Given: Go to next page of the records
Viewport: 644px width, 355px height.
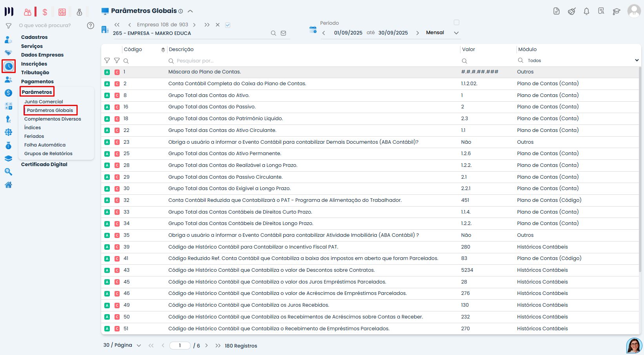Looking at the screenshot, I should (x=206, y=346).
